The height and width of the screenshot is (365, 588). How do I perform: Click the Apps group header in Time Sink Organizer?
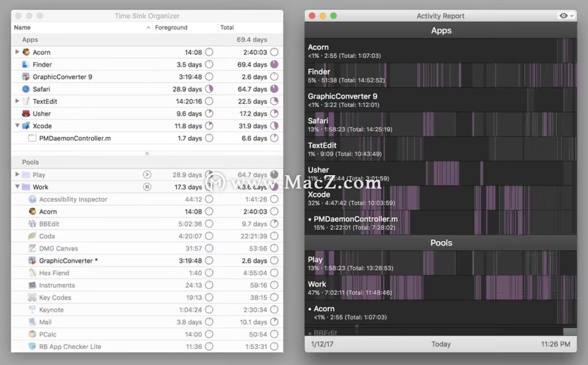(147, 40)
